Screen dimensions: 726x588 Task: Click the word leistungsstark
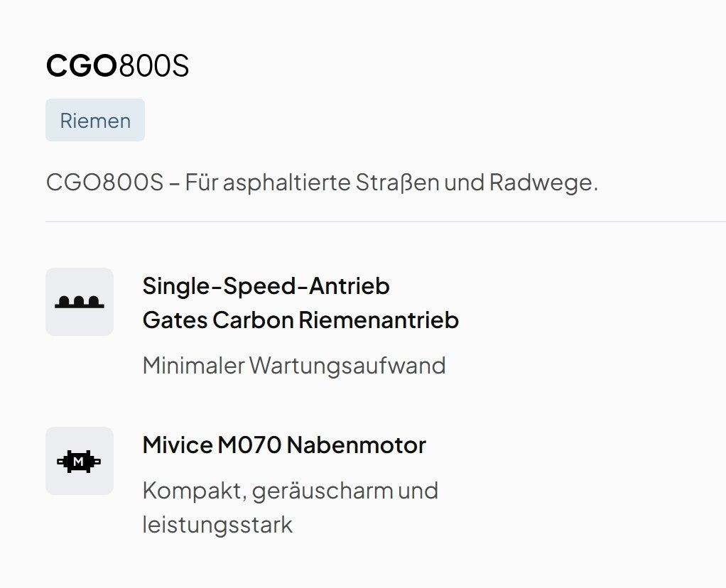coord(217,526)
